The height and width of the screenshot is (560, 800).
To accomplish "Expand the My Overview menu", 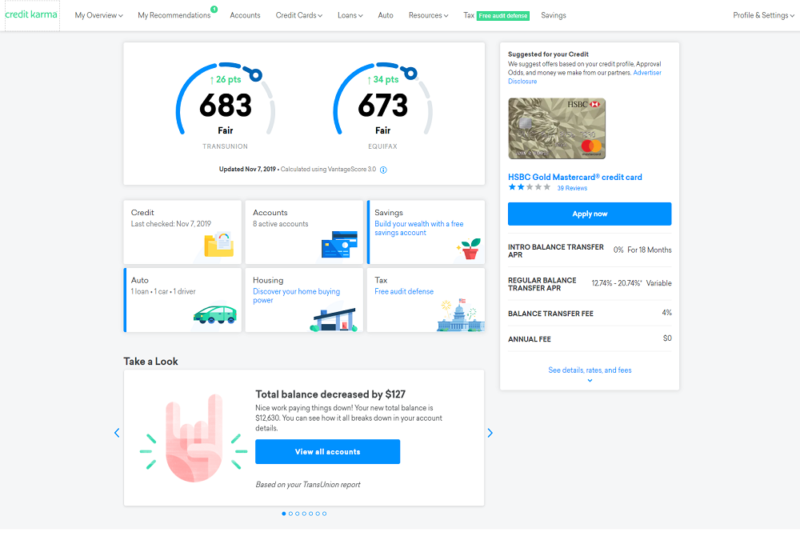I will tap(98, 15).
